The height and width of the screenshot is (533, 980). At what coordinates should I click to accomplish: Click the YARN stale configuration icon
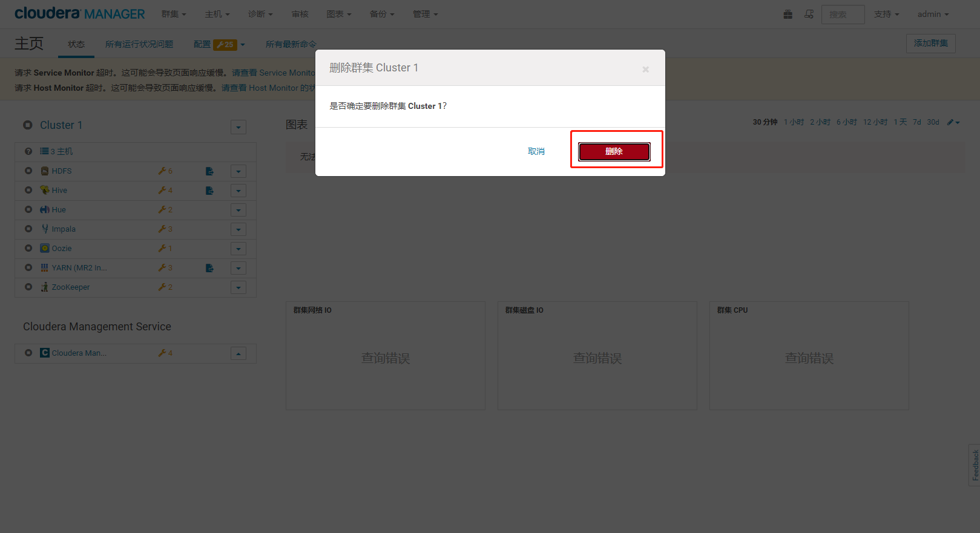[x=209, y=268]
